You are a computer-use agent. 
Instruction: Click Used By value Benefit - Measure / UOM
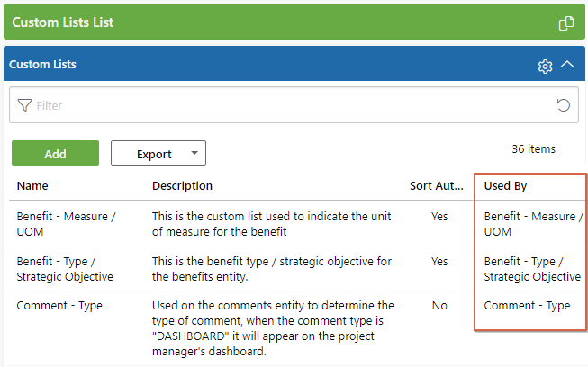(x=534, y=224)
